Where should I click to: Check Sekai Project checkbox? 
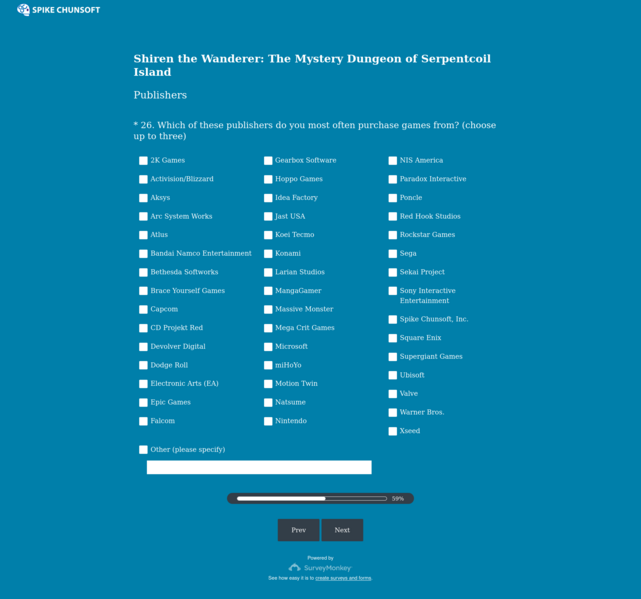pos(393,272)
